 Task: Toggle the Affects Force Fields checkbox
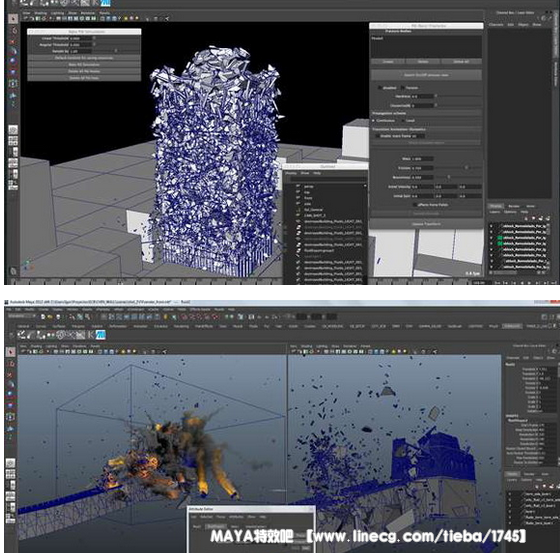click(415, 205)
